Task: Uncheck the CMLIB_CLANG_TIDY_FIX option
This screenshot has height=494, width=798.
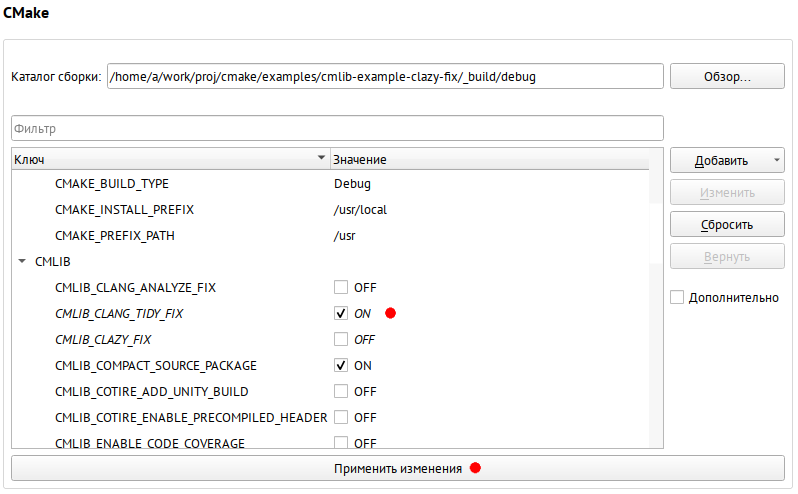Action: (x=341, y=313)
